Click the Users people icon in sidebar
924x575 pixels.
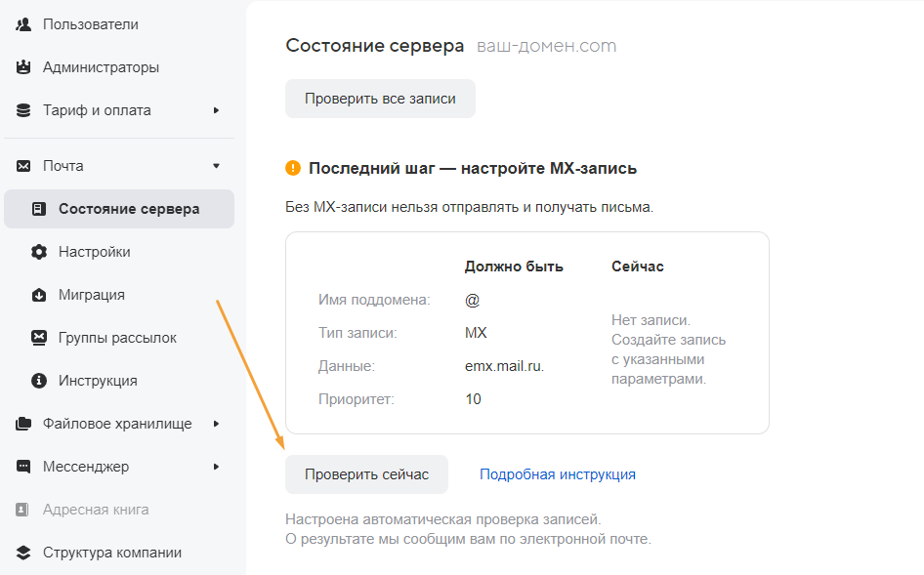click(x=23, y=24)
